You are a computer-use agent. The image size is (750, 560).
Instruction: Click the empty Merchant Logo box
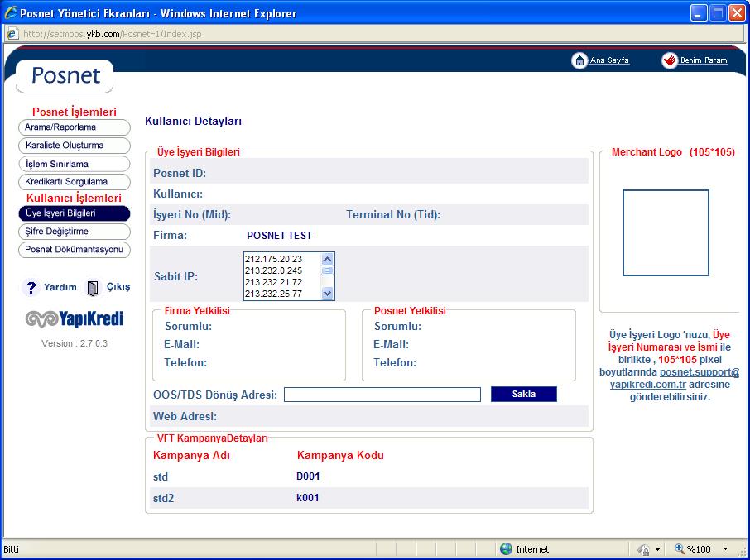click(x=666, y=232)
